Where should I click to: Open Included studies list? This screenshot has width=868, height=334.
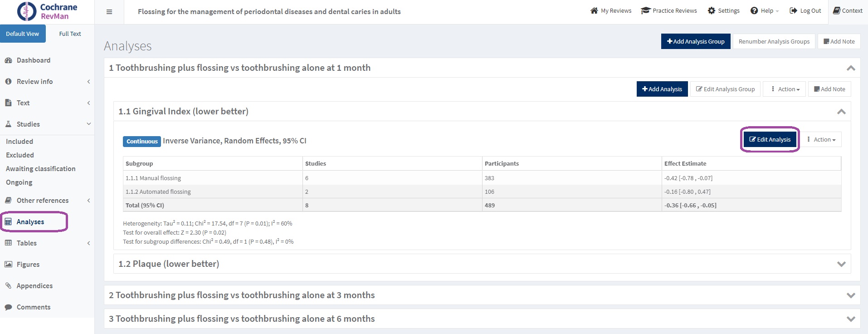click(20, 142)
